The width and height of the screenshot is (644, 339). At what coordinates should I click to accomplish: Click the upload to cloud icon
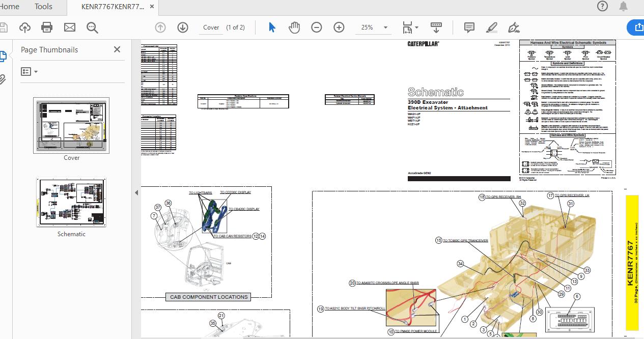point(25,27)
